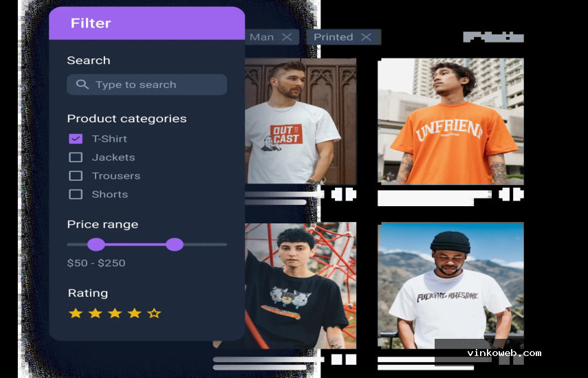Set rating to four stars
Screen dimensions: 588x378
pos(134,313)
